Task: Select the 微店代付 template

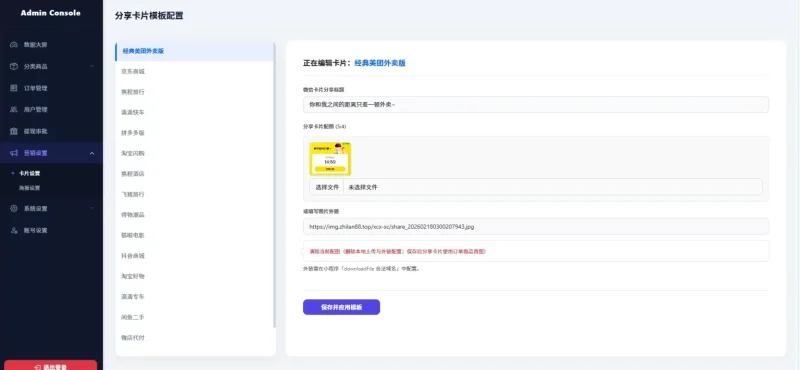Action: point(194,337)
